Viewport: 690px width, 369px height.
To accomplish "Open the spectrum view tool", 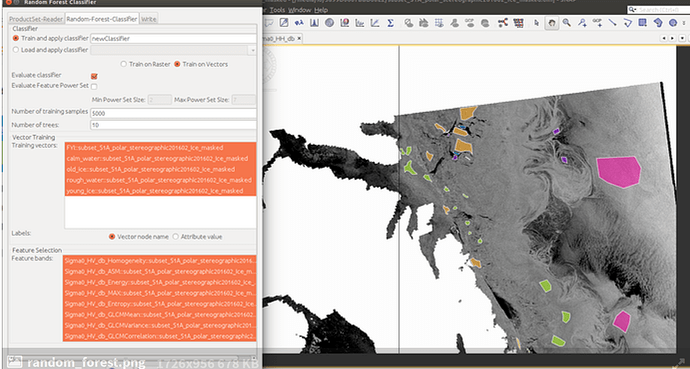I will (314, 23).
